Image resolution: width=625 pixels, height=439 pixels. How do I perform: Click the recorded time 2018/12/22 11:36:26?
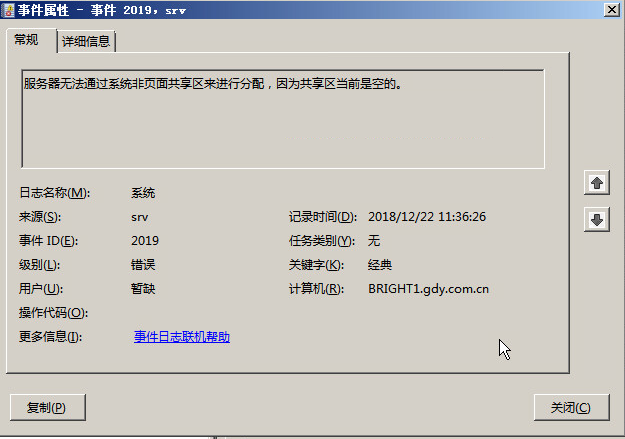[x=426, y=217]
